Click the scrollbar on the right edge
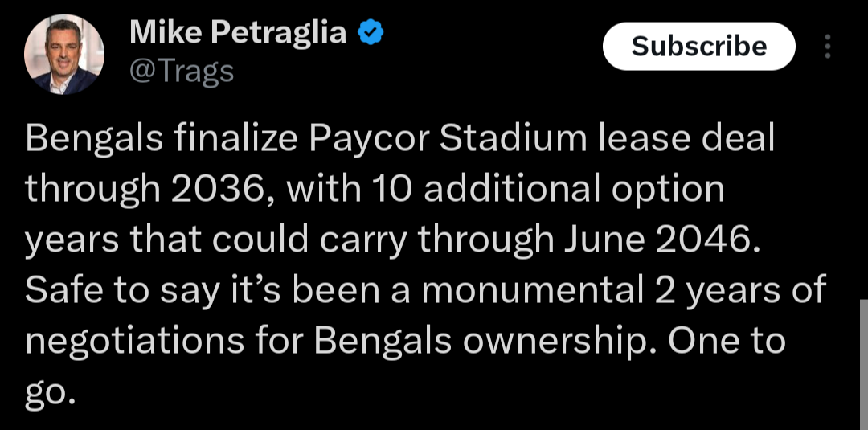 tap(863, 362)
